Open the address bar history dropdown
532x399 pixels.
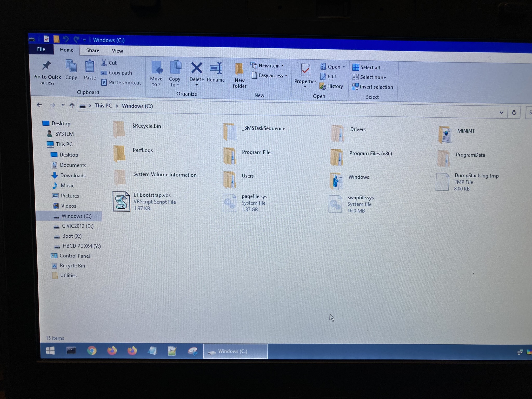click(x=502, y=112)
